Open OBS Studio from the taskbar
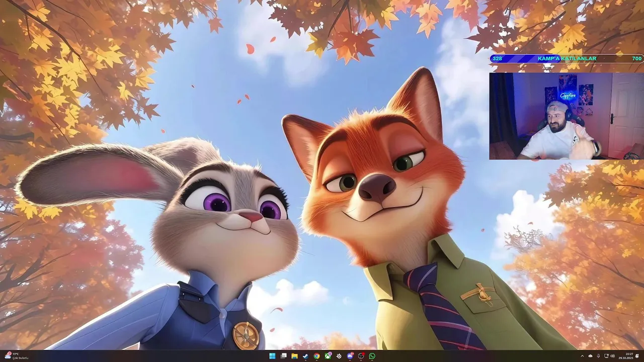Image resolution: width=644 pixels, height=362 pixels. (361, 356)
